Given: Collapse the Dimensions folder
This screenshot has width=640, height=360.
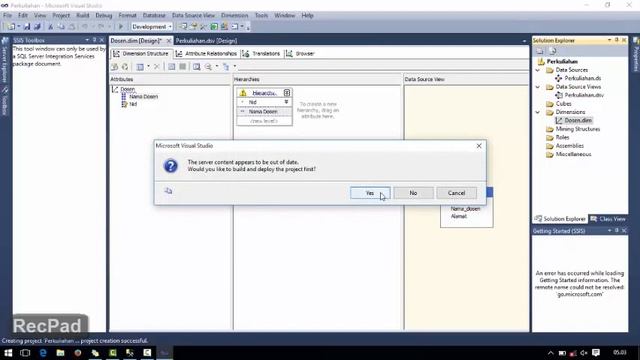Looking at the screenshot, I should point(538,112).
